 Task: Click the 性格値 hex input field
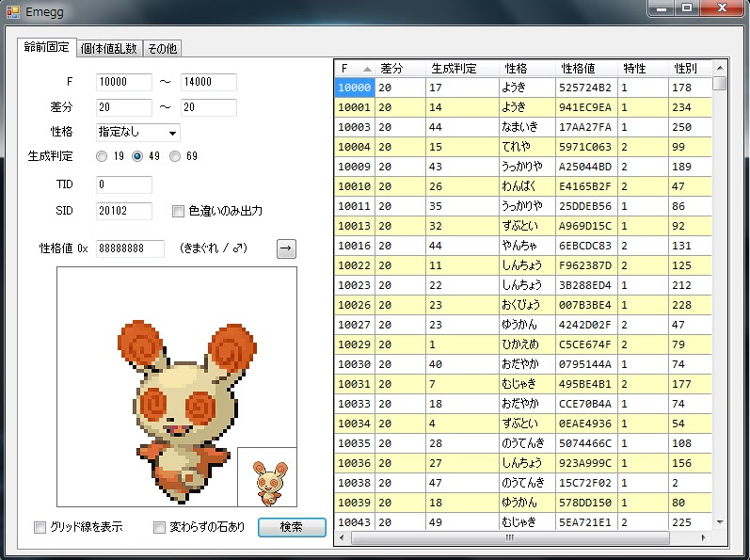[x=130, y=248]
